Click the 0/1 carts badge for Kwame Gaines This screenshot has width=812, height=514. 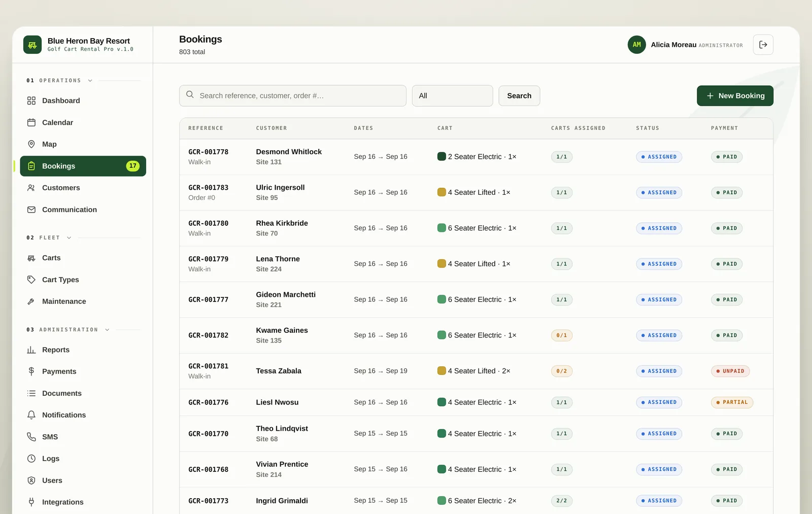562,335
